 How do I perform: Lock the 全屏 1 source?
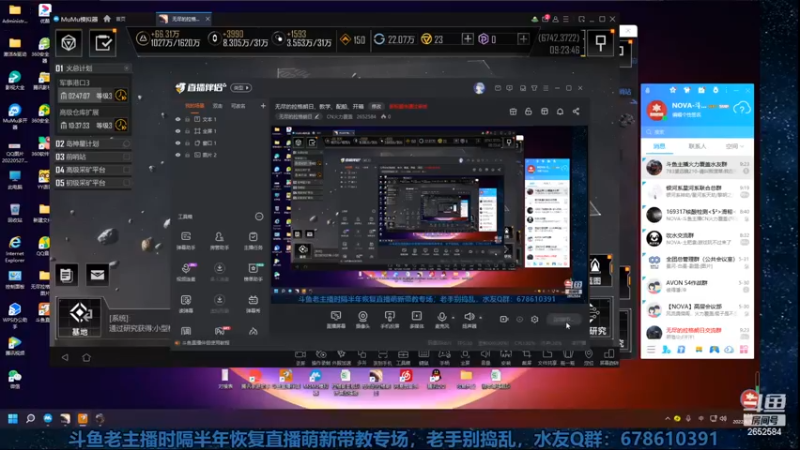pos(187,131)
